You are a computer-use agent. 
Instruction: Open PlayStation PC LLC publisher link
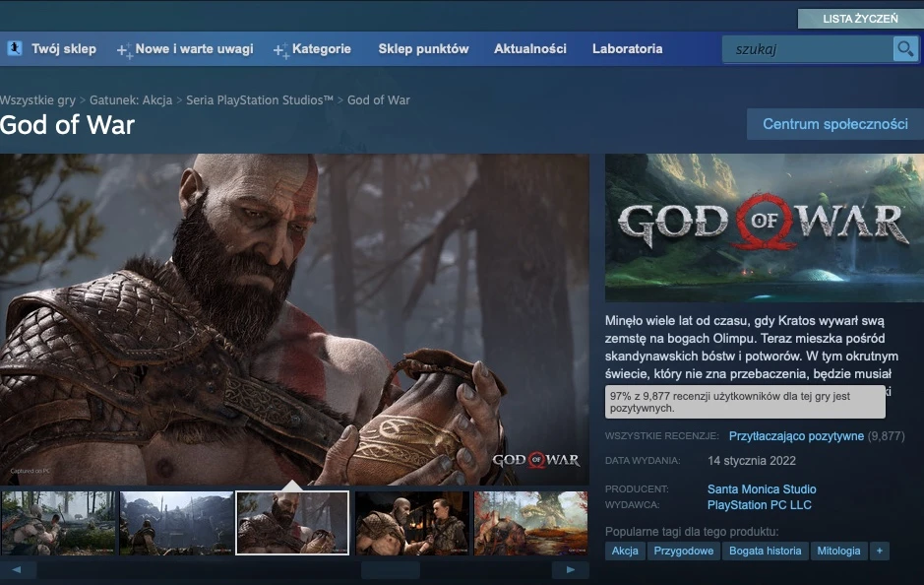759,505
